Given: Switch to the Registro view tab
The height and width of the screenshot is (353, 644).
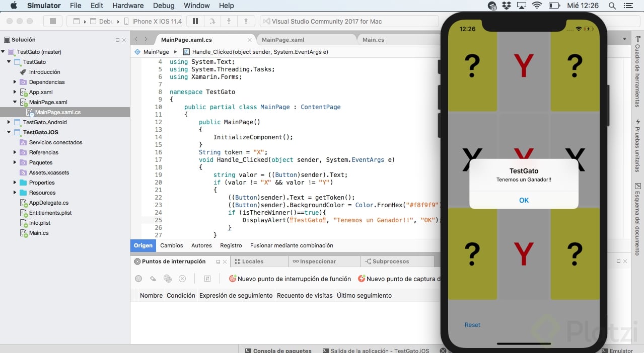Looking at the screenshot, I should (x=231, y=245).
